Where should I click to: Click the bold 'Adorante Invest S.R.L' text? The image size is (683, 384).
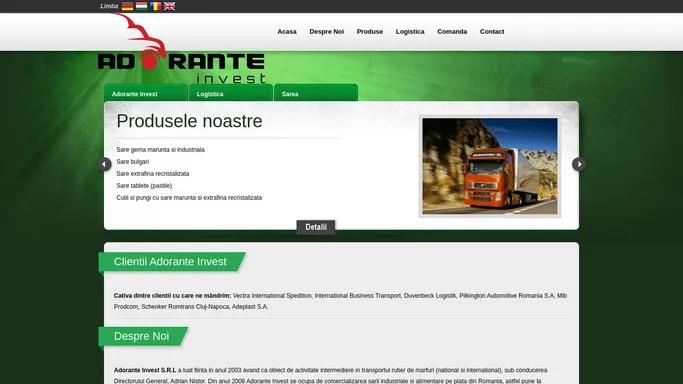click(x=145, y=370)
